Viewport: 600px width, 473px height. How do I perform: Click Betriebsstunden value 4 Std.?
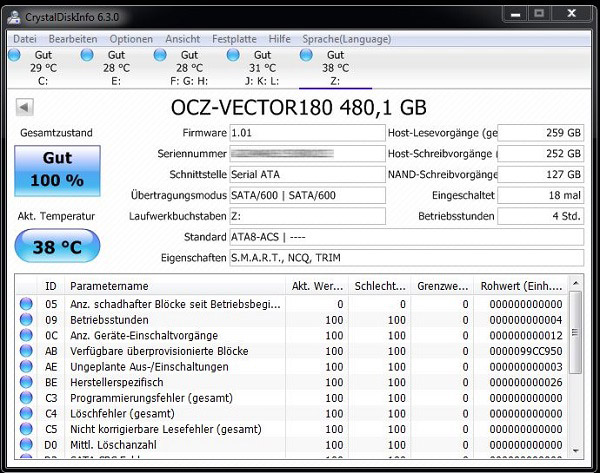click(541, 216)
